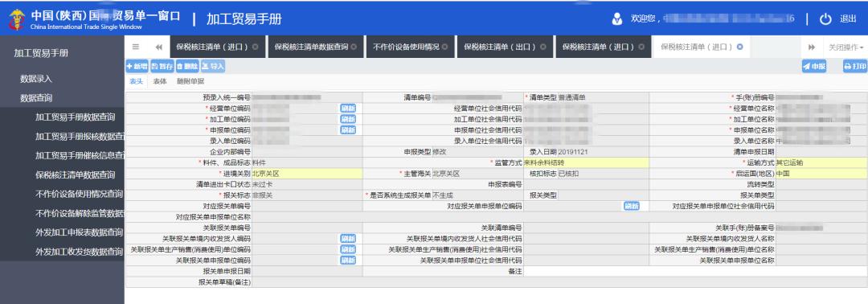Open 加工贸易手册报核数据查询 in the sidebar
Screen dimensions: 868x304
80,136
